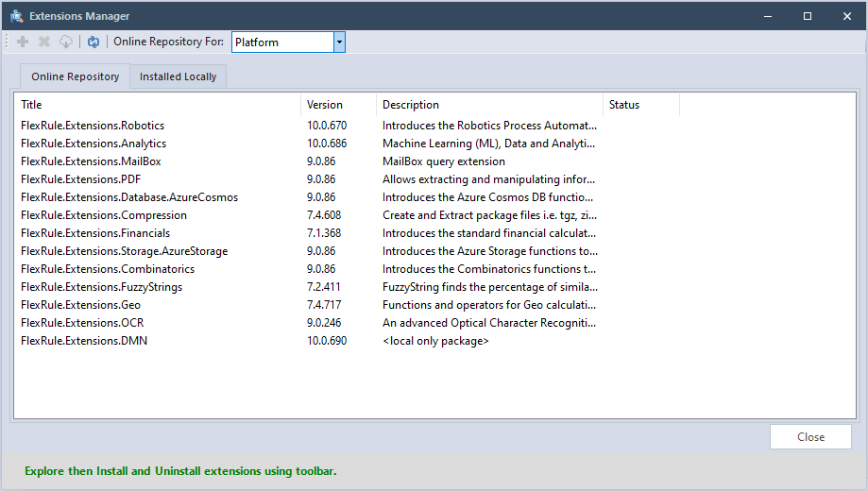The width and height of the screenshot is (868, 491).
Task: Click 'Introduces the Azure Storage functions' description
Action: pyautogui.click(x=490, y=251)
